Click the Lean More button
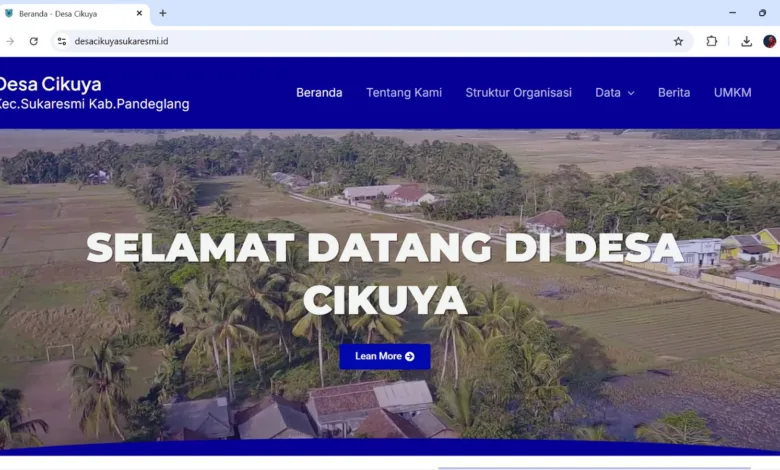 (x=385, y=356)
